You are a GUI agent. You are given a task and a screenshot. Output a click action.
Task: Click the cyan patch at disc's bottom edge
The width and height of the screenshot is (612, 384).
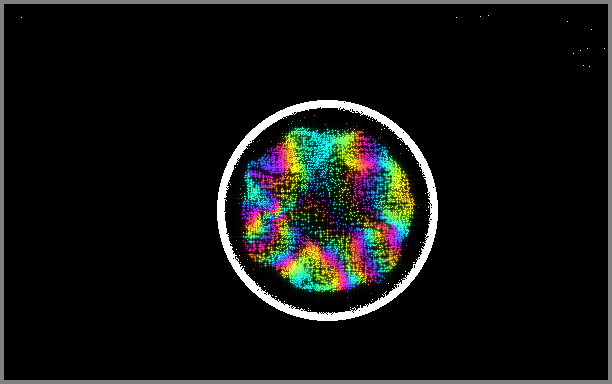[x=308, y=284]
